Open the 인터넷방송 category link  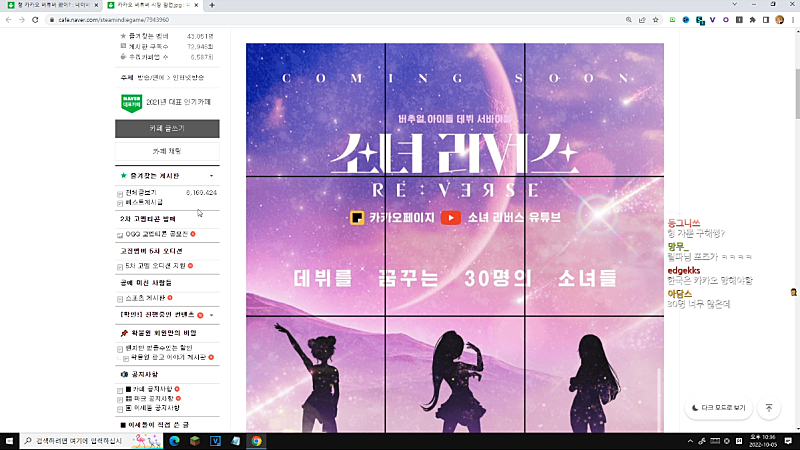click(188, 78)
